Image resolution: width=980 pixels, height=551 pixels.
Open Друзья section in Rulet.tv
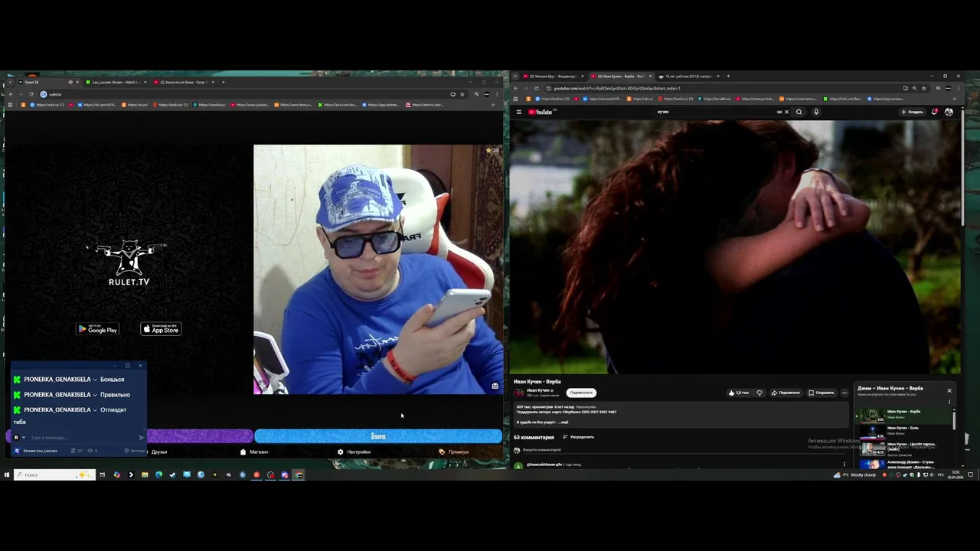(x=158, y=452)
